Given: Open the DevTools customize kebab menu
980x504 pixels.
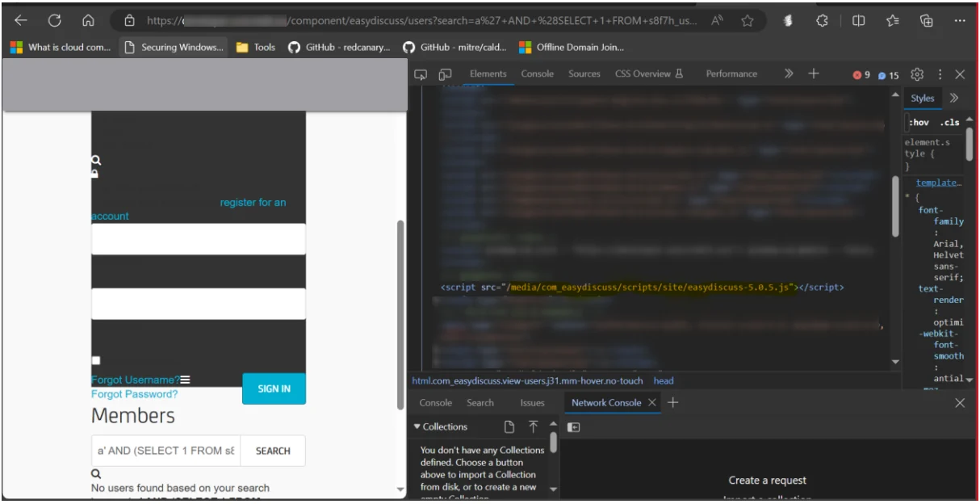Looking at the screenshot, I should pos(940,74).
